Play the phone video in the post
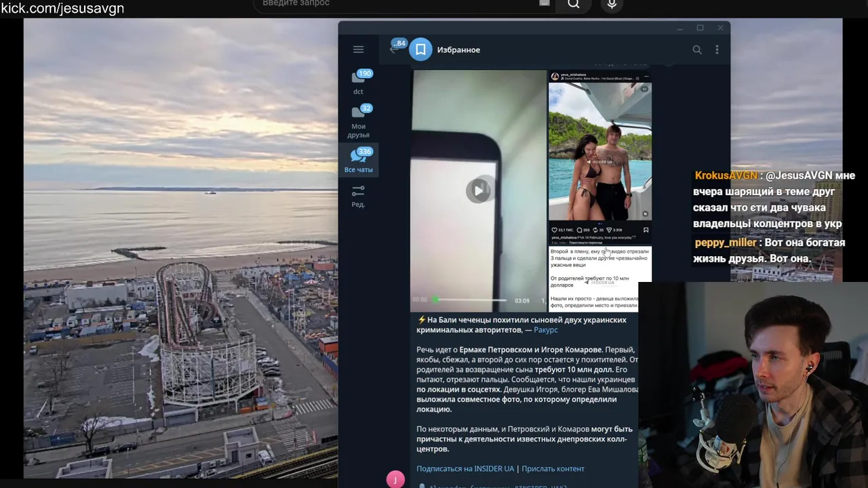The width and height of the screenshot is (868, 488). [478, 190]
